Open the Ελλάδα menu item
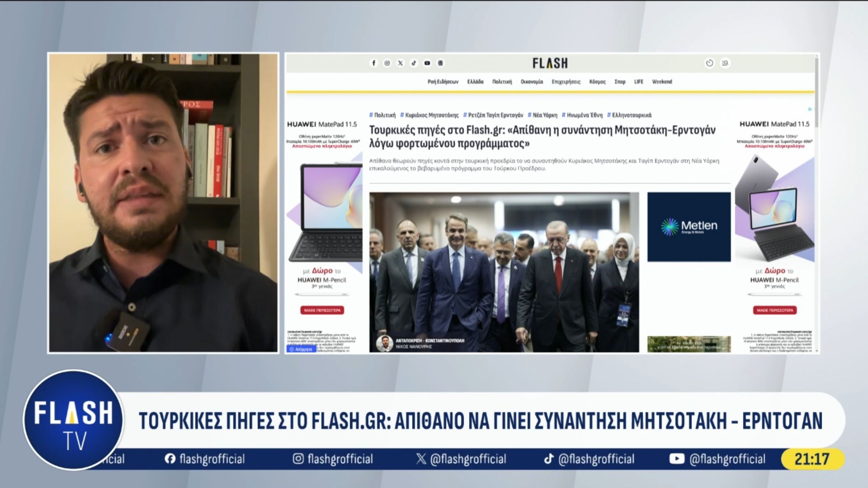The height and width of the screenshot is (488, 868). coord(475,82)
